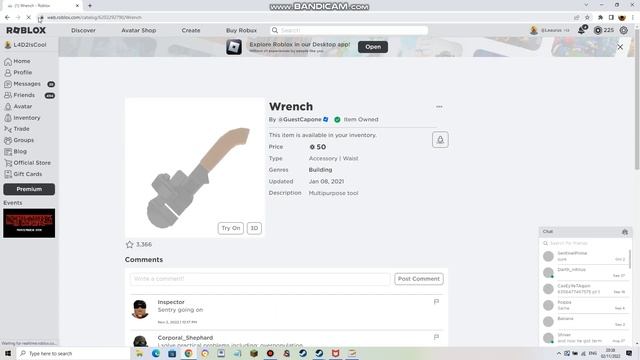Screen dimensions: 640x360
Task: Flag the Corporal_Shephard comment
Action: coord(436,337)
